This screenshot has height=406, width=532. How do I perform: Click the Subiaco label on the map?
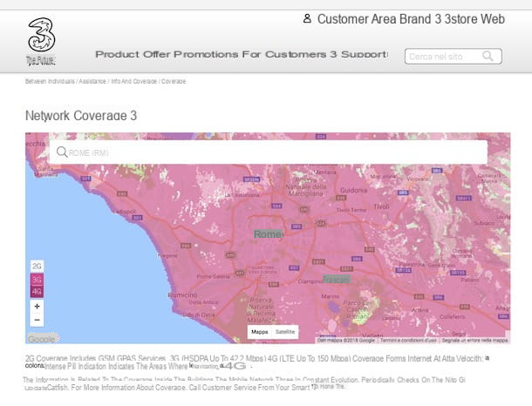pos(484,223)
